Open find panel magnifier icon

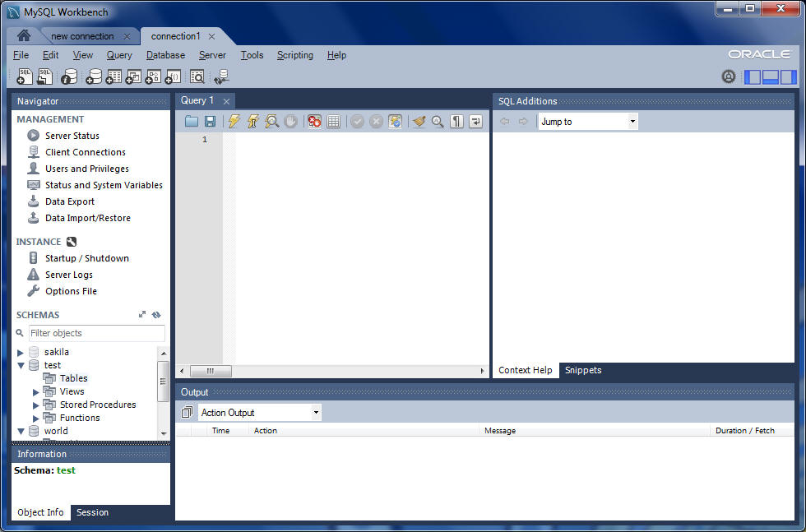pos(438,122)
